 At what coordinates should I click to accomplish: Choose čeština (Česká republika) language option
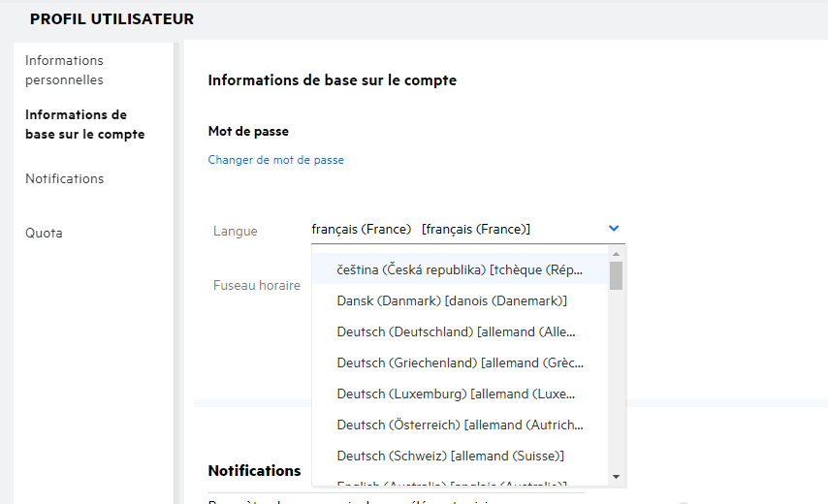(x=460, y=269)
